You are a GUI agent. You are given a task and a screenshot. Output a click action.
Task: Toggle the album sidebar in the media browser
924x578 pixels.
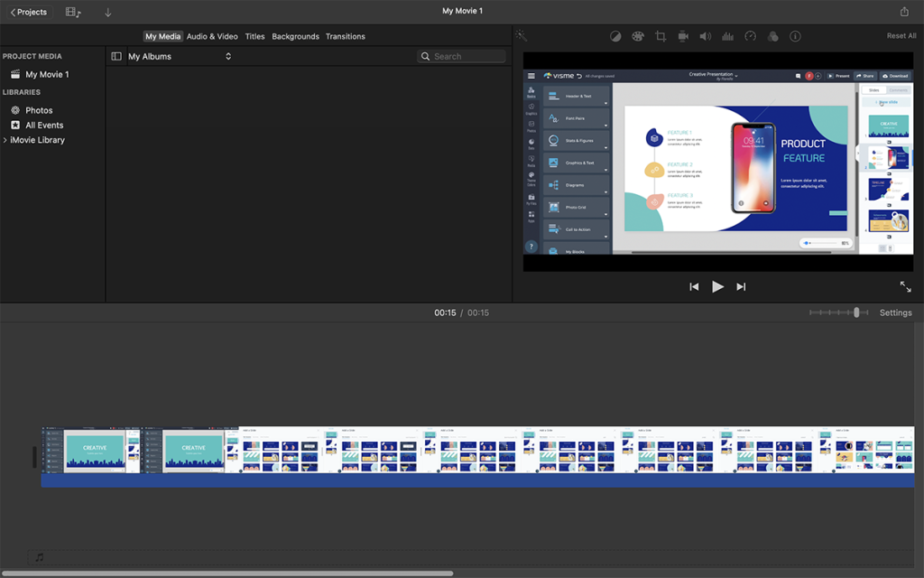116,56
